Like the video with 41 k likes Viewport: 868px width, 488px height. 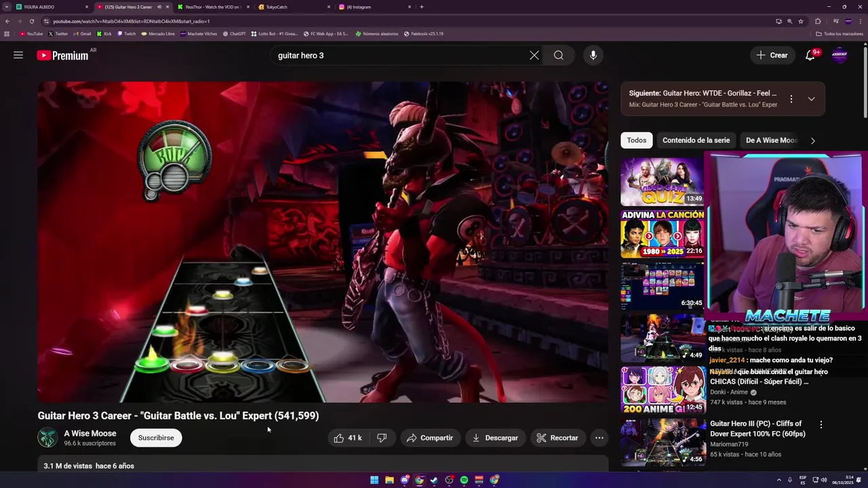(348, 438)
